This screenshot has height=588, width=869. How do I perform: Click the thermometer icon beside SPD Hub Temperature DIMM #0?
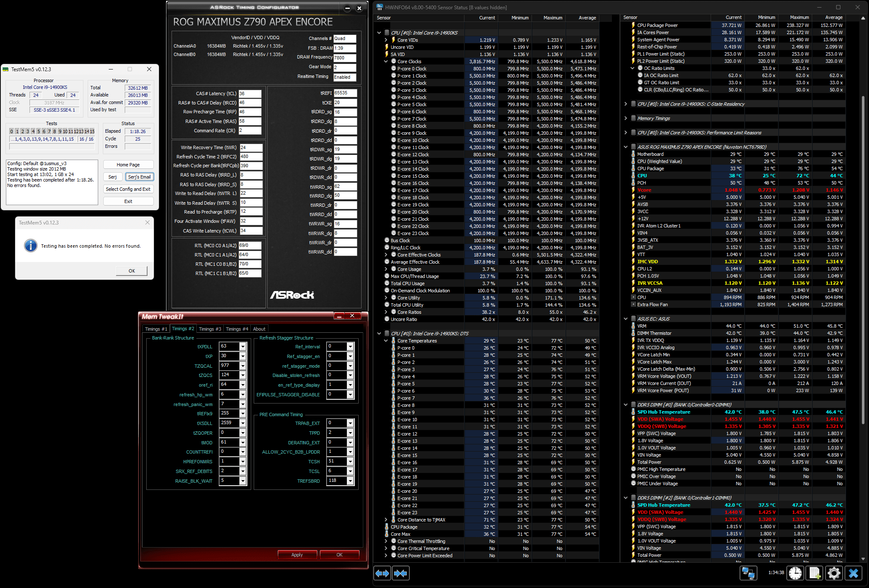point(633,412)
